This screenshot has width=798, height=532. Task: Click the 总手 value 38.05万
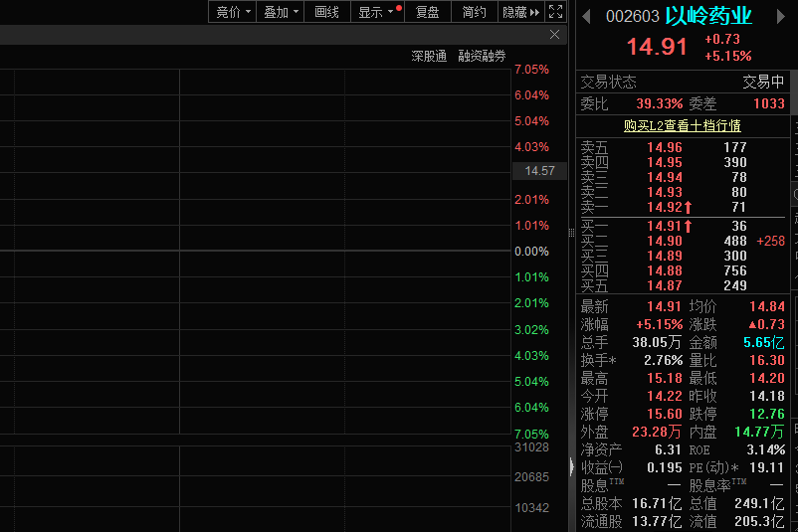pos(657,342)
